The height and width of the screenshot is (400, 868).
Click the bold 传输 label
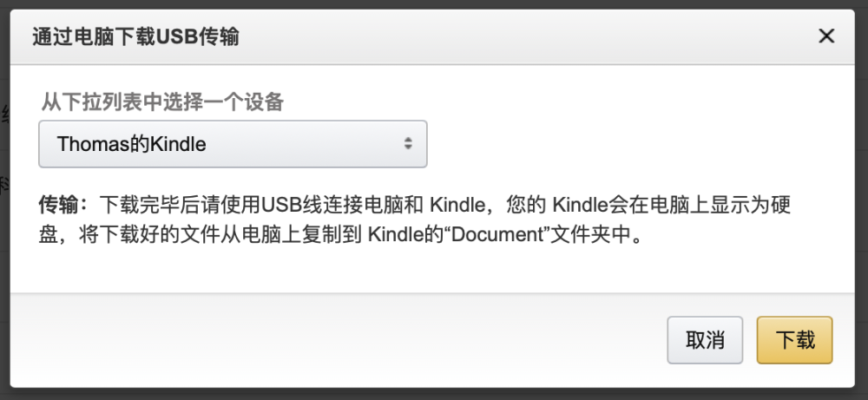[62, 207]
